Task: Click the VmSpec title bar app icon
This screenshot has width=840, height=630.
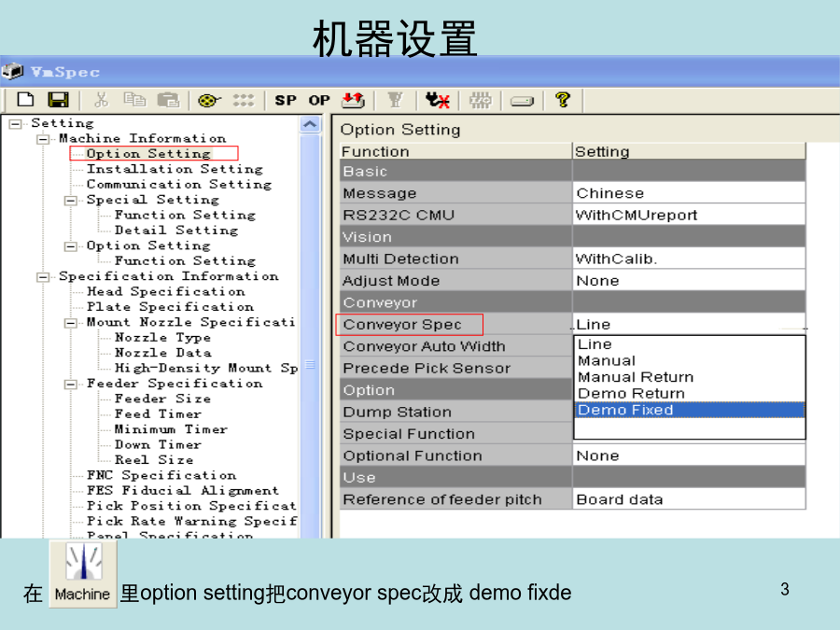Action: 12,71
